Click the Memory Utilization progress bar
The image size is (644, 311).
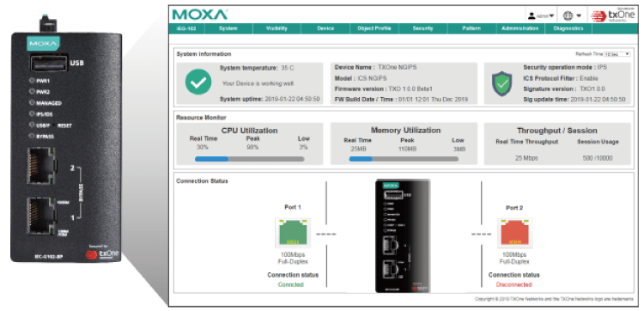tap(404, 159)
